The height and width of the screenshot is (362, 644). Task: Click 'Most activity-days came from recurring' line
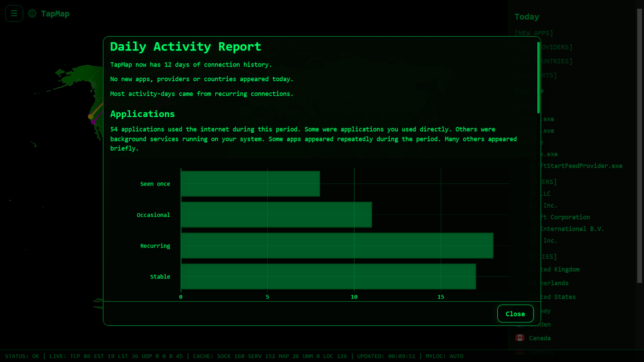click(202, 94)
